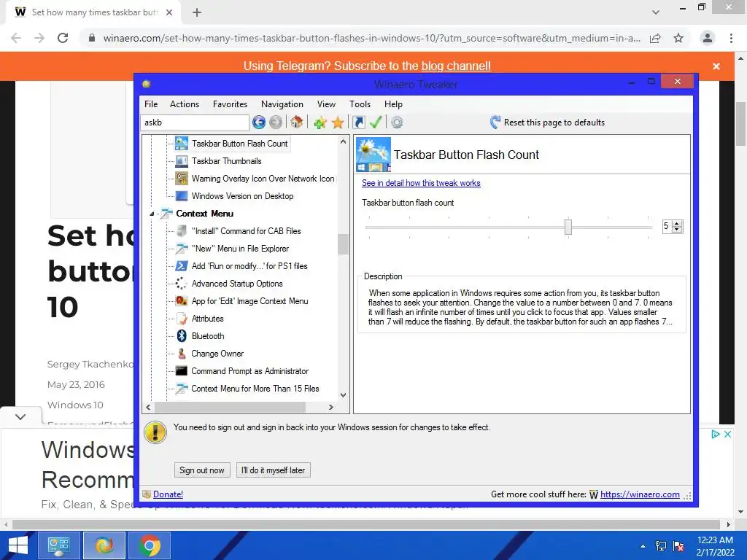Image resolution: width=747 pixels, height=560 pixels.
Task: Click the Attributes page icon
Action: click(x=182, y=318)
